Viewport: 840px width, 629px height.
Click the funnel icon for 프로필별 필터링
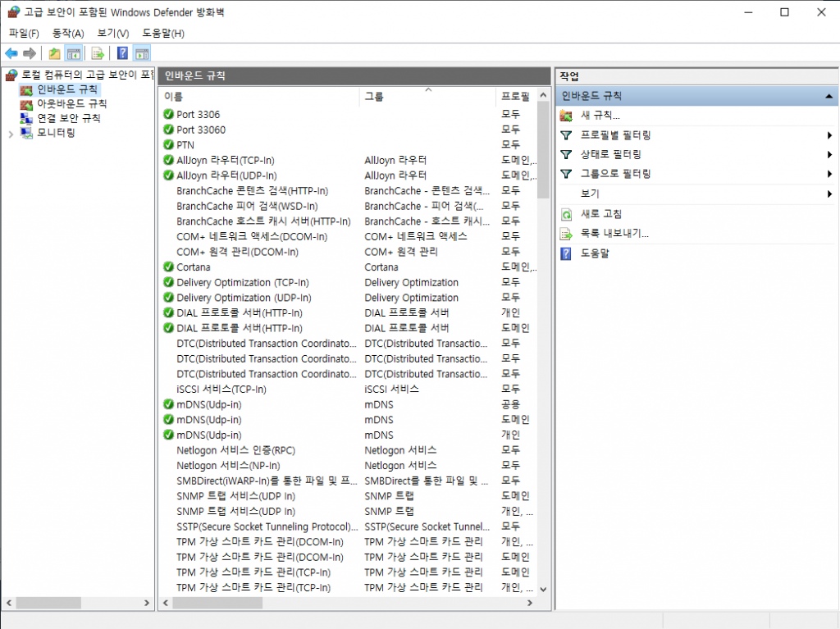(x=566, y=135)
